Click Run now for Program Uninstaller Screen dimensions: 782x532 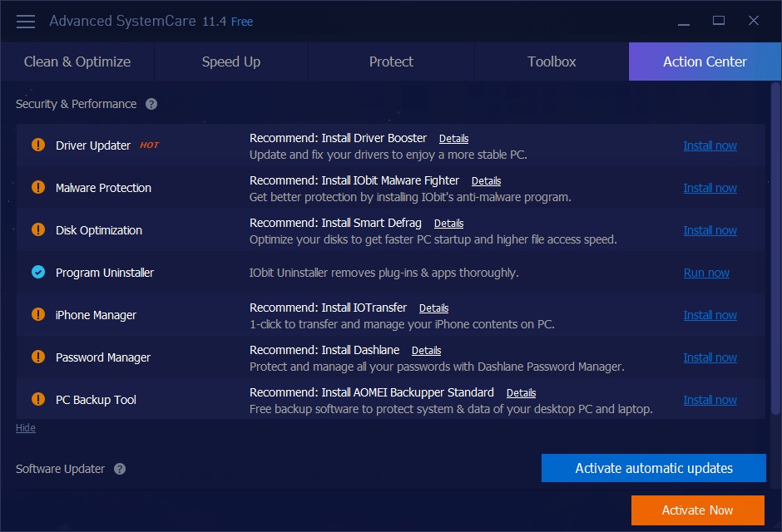(x=706, y=273)
